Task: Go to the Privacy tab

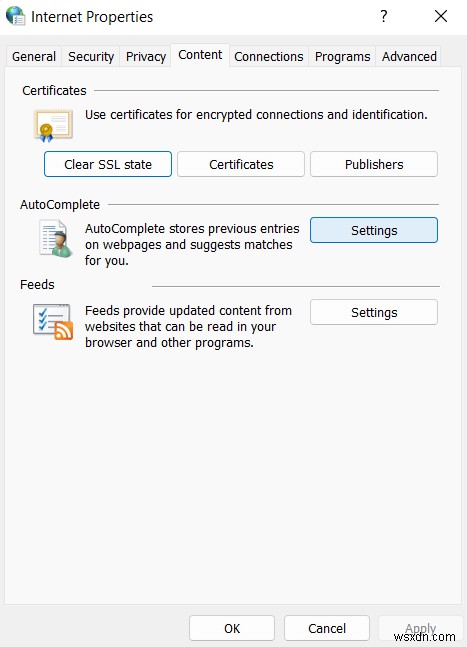Action: point(146,56)
